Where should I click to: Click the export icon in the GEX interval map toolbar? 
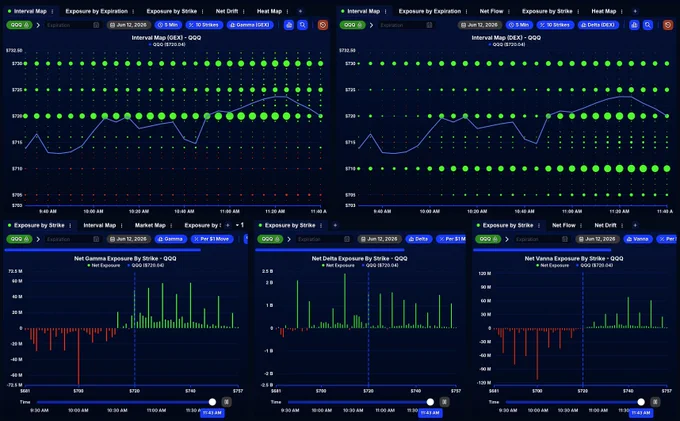coord(289,25)
